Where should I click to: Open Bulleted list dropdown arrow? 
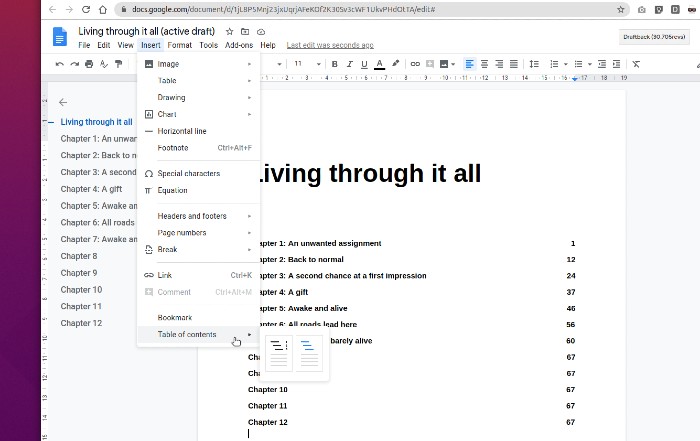590,64
